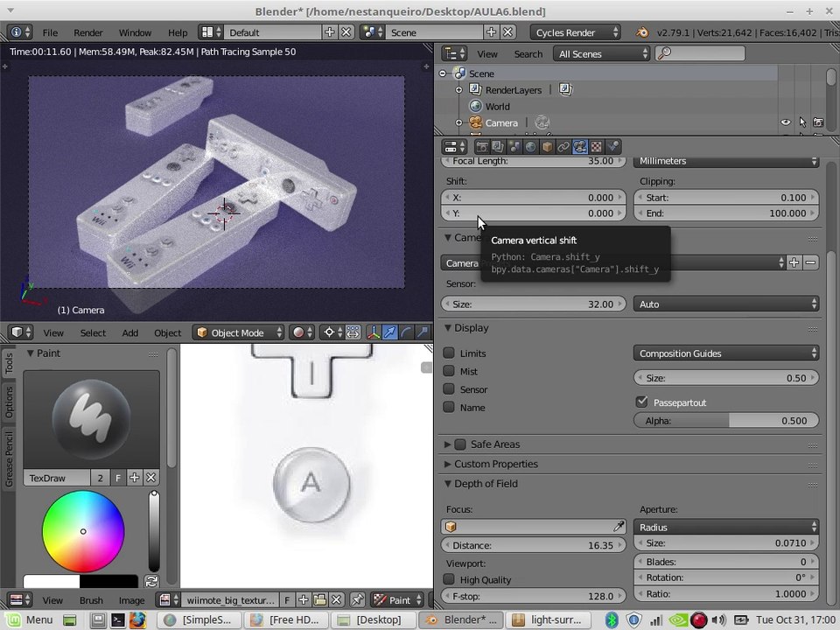This screenshot has height=630, width=840.
Task: Open the Cycles Render engine dropdown
Action: point(576,32)
